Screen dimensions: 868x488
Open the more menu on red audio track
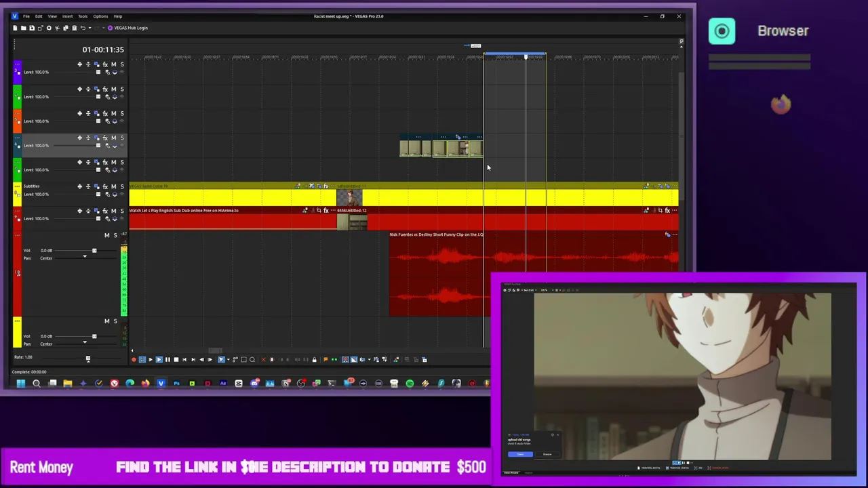pos(18,235)
